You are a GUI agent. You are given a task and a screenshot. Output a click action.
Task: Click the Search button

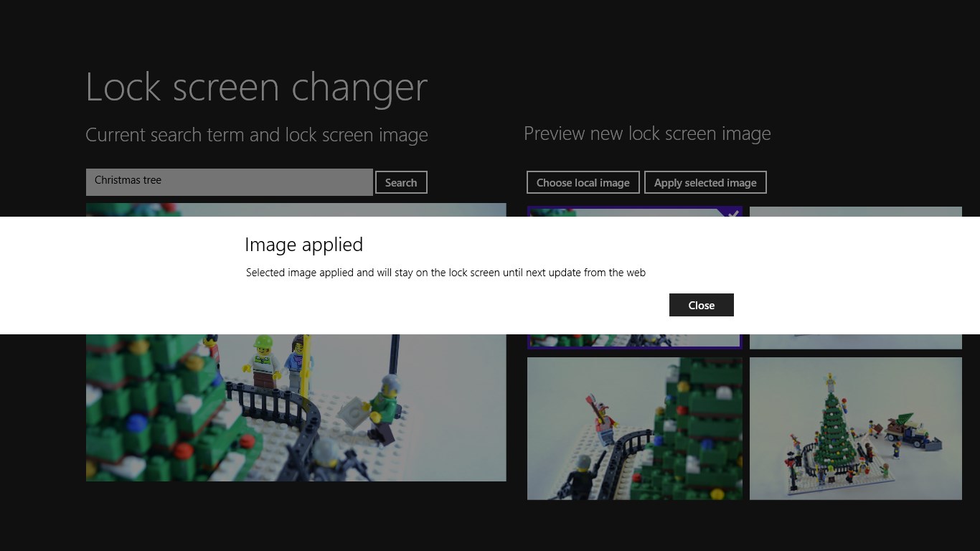pos(401,182)
